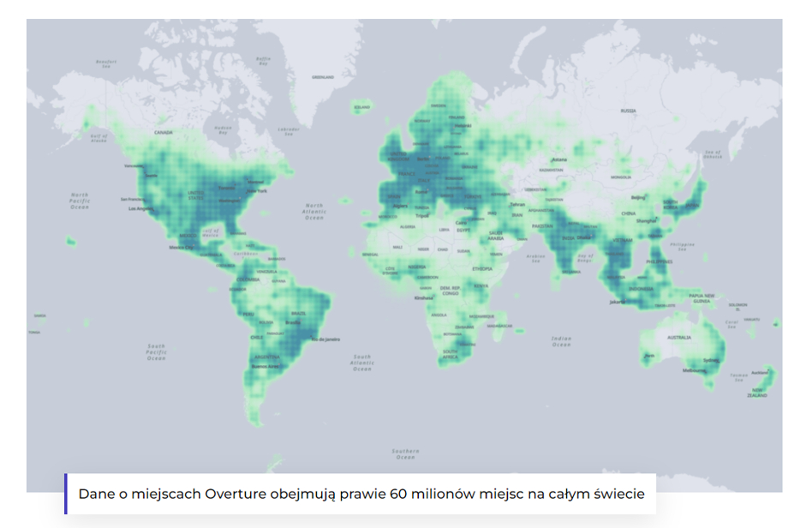Screen dimensions: 812x528
Task: Click the RUSSIA country label
Action: 628,111
